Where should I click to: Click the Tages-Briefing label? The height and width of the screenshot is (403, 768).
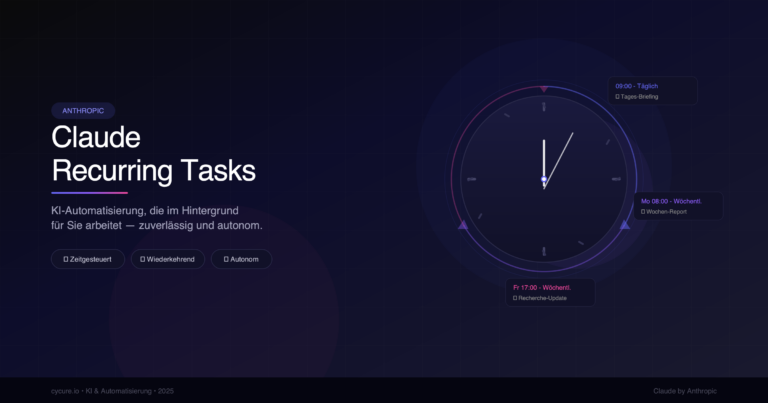(x=637, y=96)
